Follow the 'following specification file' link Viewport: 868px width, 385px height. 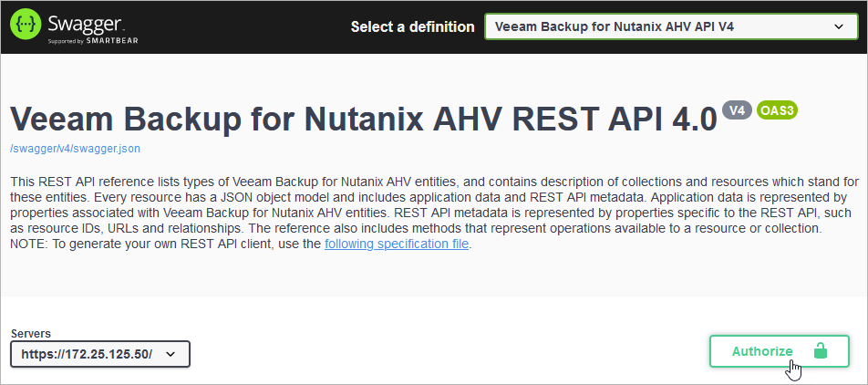point(397,244)
